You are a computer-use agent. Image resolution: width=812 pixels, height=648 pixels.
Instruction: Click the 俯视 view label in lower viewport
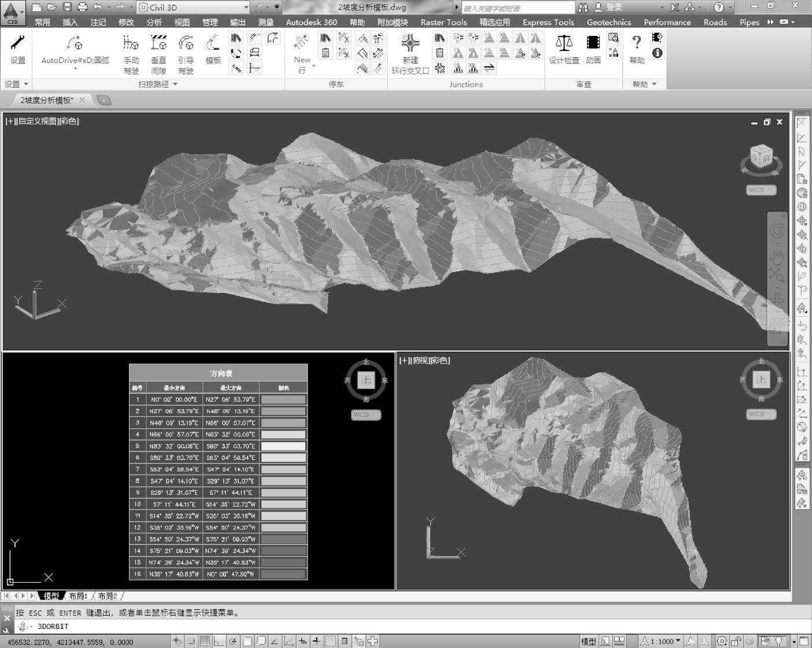[420, 361]
